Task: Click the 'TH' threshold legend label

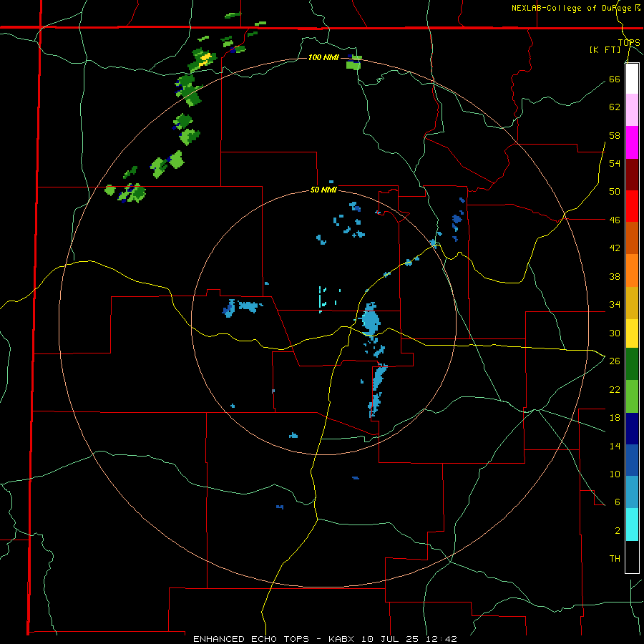Action: 615,559
